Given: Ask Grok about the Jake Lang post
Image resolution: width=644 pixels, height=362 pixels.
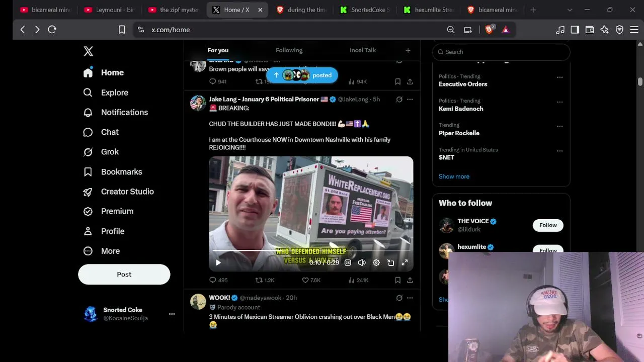Looking at the screenshot, I should pyautogui.click(x=399, y=100).
